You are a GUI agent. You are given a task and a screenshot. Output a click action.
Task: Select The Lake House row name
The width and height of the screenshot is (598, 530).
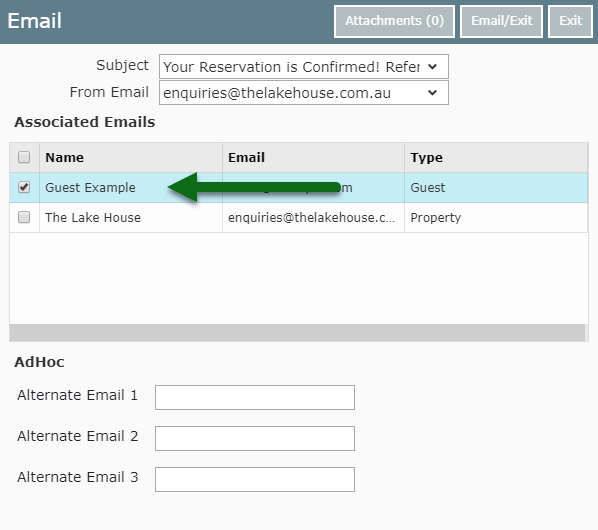[93, 218]
